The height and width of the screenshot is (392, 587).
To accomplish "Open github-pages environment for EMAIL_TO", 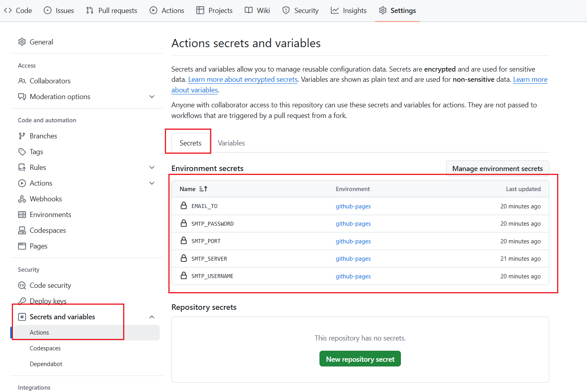I will (353, 206).
